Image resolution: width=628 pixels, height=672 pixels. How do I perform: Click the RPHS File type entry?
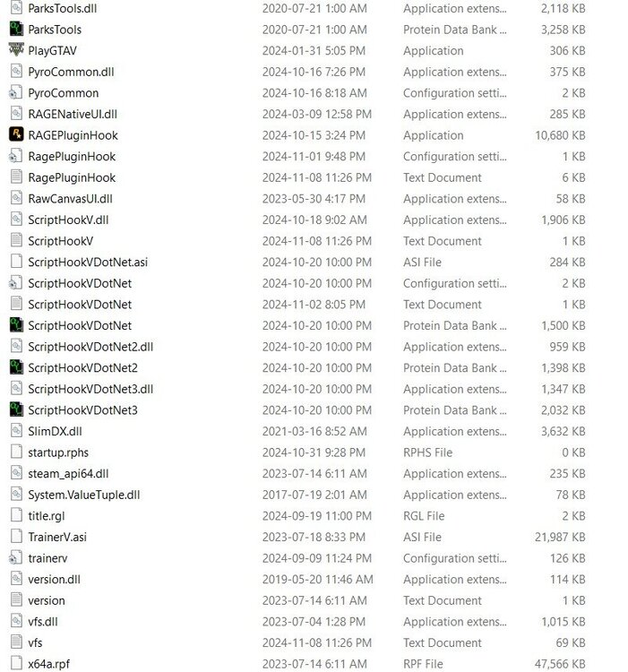pyautogui.click(x=427, y=452)
